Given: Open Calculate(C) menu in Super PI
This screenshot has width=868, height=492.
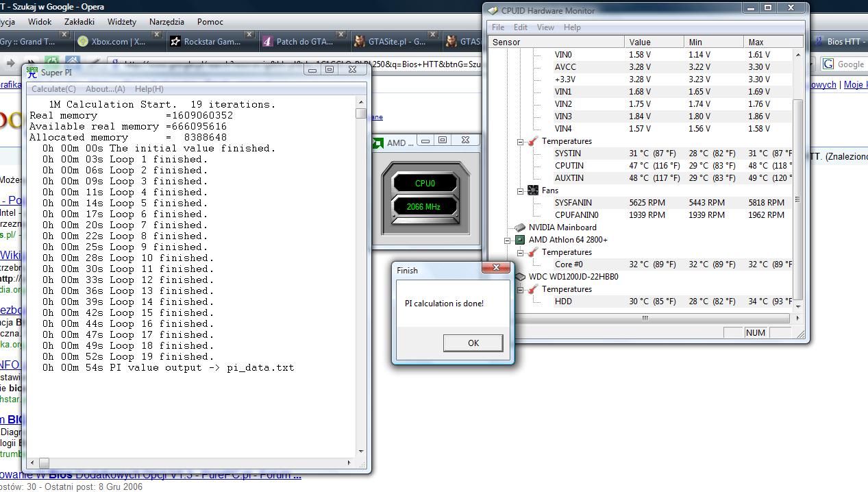Looking at the screenshot, I should click(x=53, y=89).
